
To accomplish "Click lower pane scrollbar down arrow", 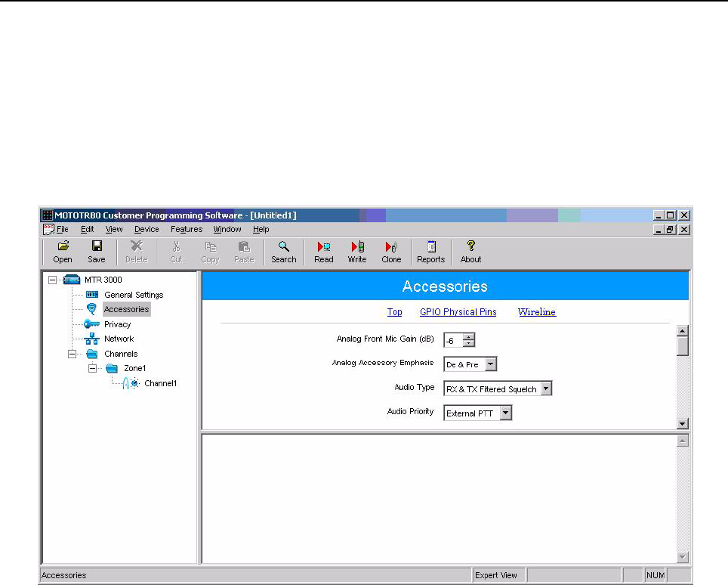I will [682, 556].
